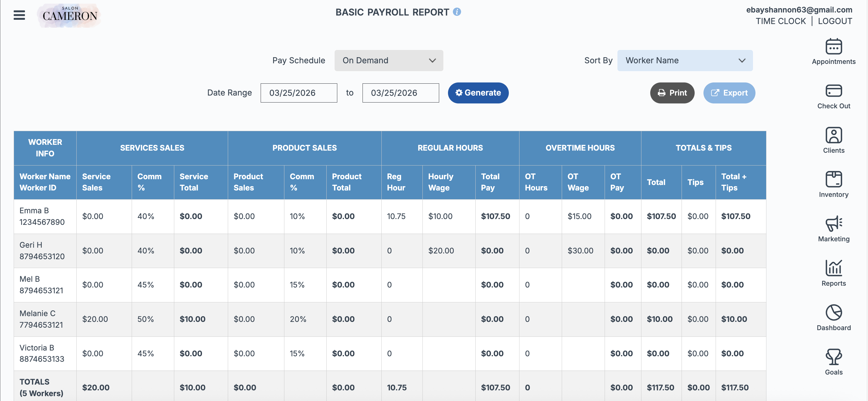
Task: Open the Goals trophy icon
Action: 833,357
